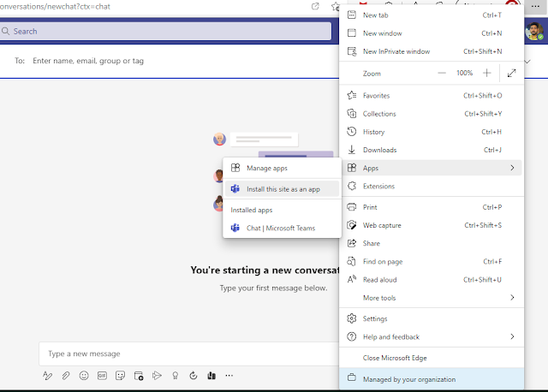Viewport: 548px width, 392px height.
Task: Open more messaging extensions ellipsis in compose toolbar
Action: [229, 376]
